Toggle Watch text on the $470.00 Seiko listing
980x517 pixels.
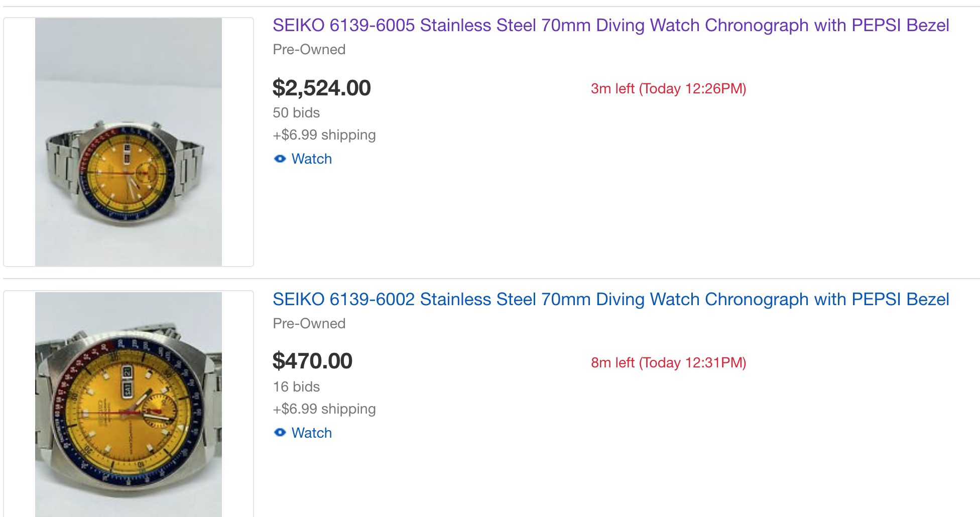pos(311,433)
